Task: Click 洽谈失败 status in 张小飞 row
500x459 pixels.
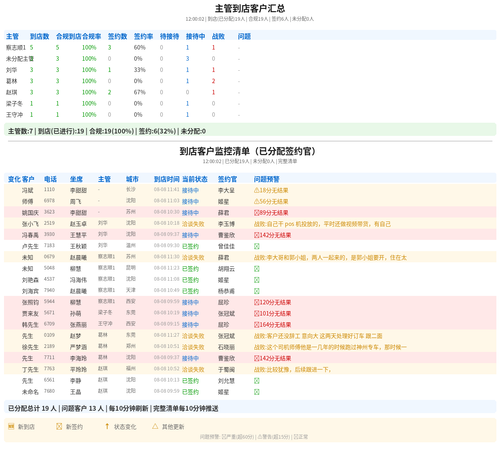Action: [193, 224]
